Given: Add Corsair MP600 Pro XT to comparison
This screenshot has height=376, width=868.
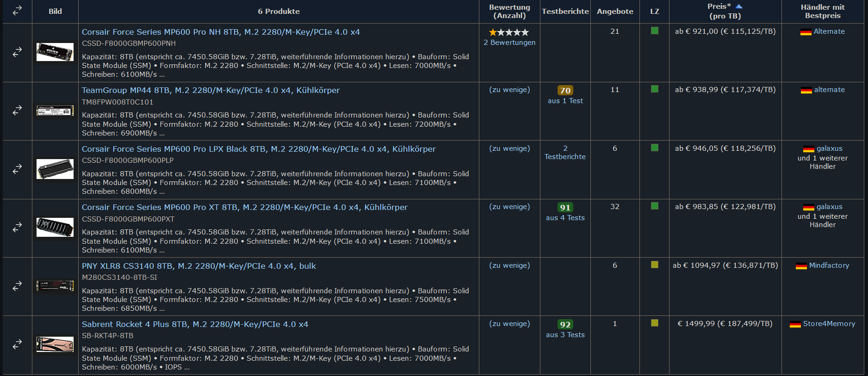Looking at the screenshot, I should 17,228.
